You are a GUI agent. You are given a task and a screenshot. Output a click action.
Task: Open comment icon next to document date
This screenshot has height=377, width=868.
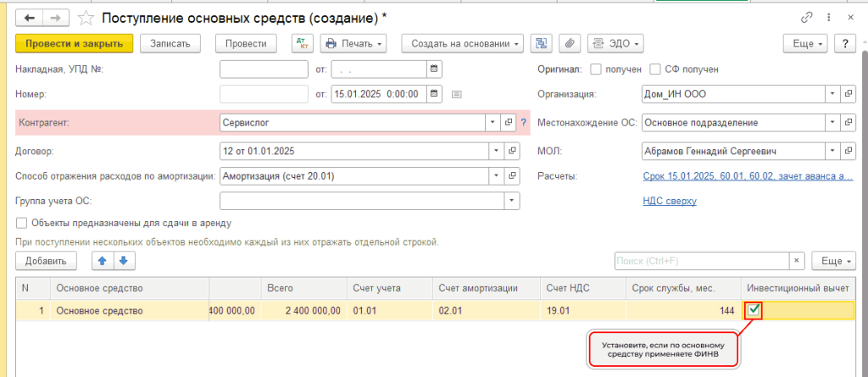pos(457,94)
